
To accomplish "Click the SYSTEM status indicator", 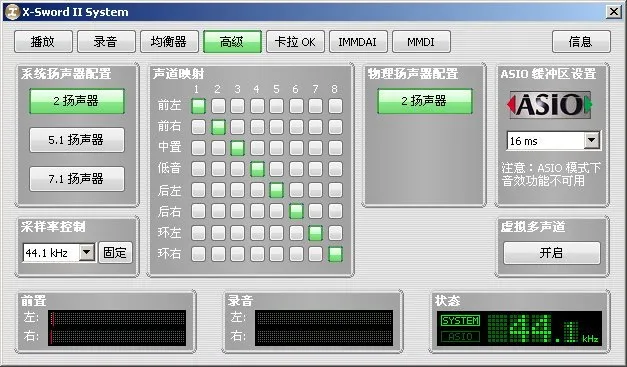I will click(460, 321).
